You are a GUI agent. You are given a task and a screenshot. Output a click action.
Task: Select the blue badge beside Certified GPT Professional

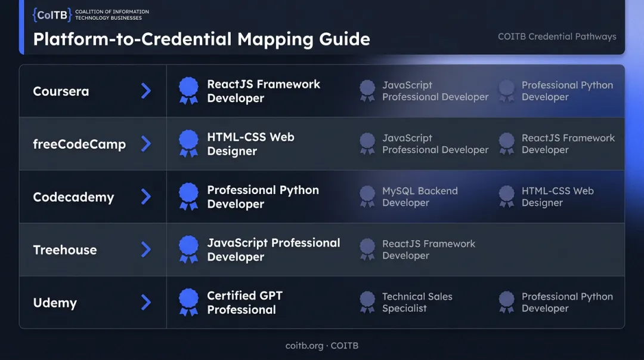(x=188, y=303)
